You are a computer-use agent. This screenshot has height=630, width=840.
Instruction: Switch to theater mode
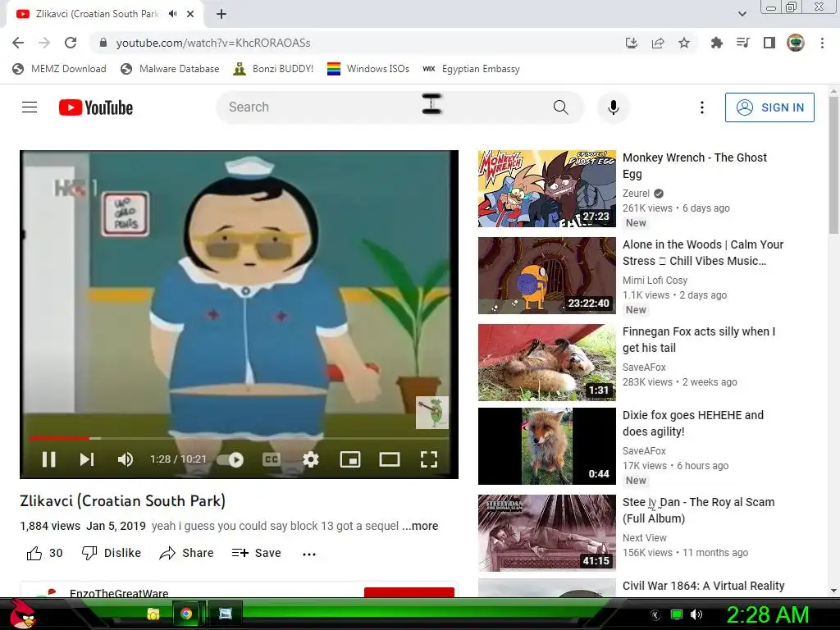(390, 459)
